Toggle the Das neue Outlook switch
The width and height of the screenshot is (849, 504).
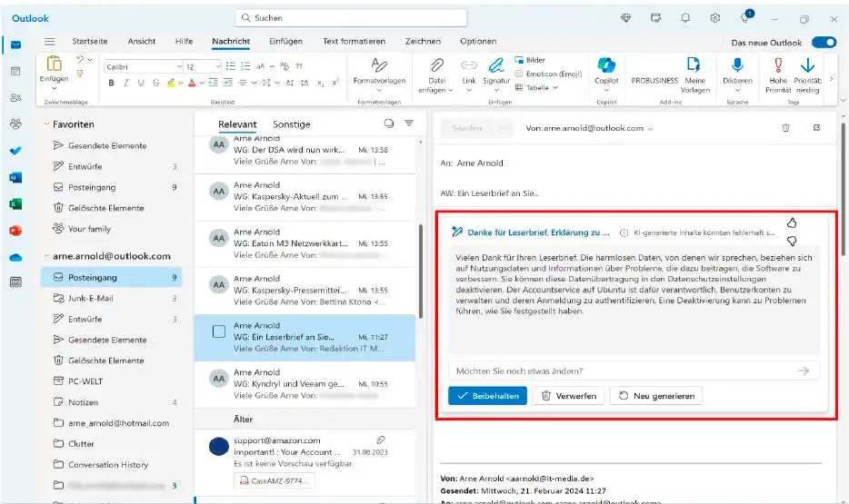coord(824,43)
